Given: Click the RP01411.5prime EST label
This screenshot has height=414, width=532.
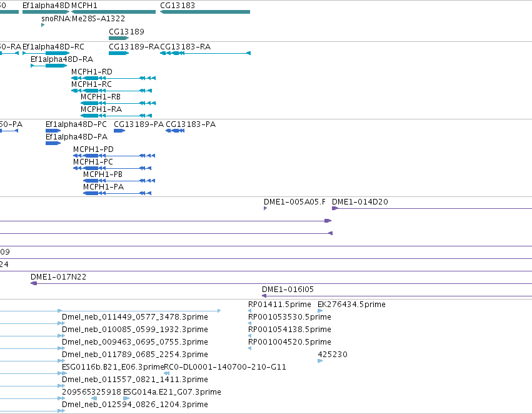Looking at the screenshot, I should 279,305.
